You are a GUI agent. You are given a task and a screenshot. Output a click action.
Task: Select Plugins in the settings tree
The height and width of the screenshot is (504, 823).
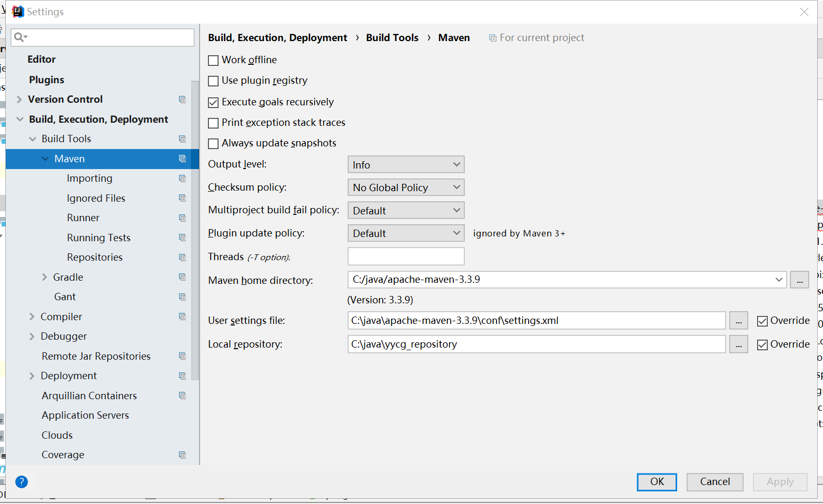(x=46, y=80)
